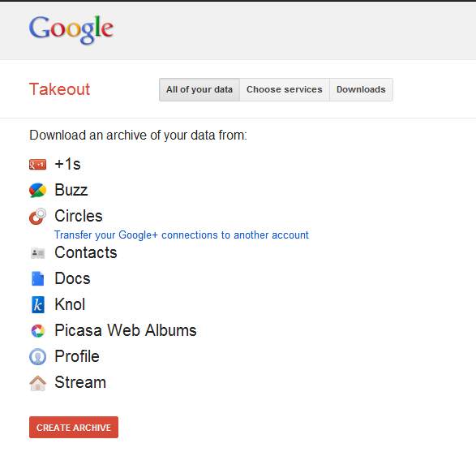
Task: Click the blue Docs file icon
Action: 37,278
